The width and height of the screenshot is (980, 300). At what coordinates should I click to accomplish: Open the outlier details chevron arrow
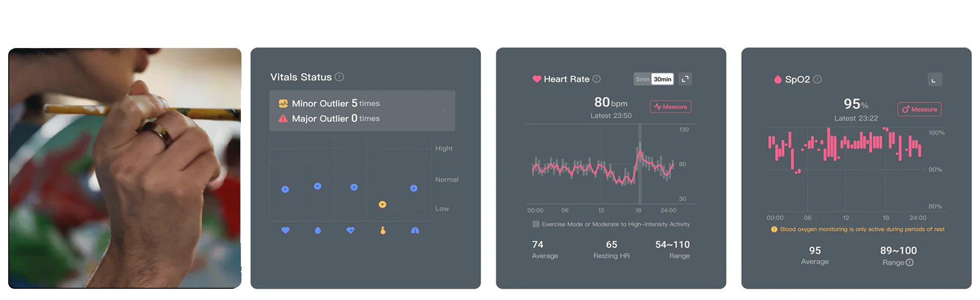[443, 110]
